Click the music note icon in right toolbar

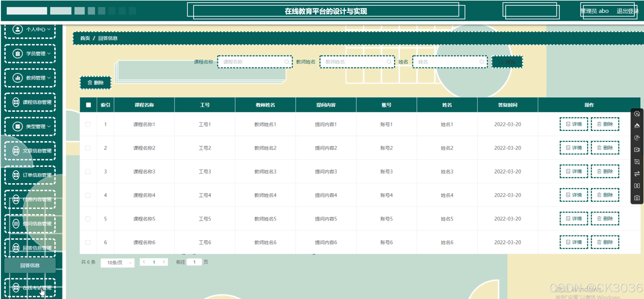pos(637,138)
